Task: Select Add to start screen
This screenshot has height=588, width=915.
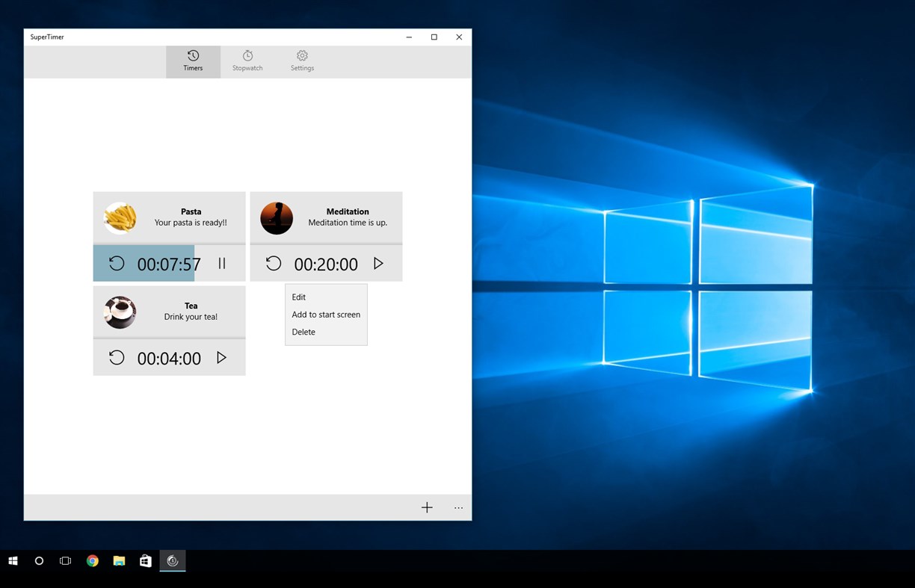Action: pyautogui.click(x=326, y=314)
